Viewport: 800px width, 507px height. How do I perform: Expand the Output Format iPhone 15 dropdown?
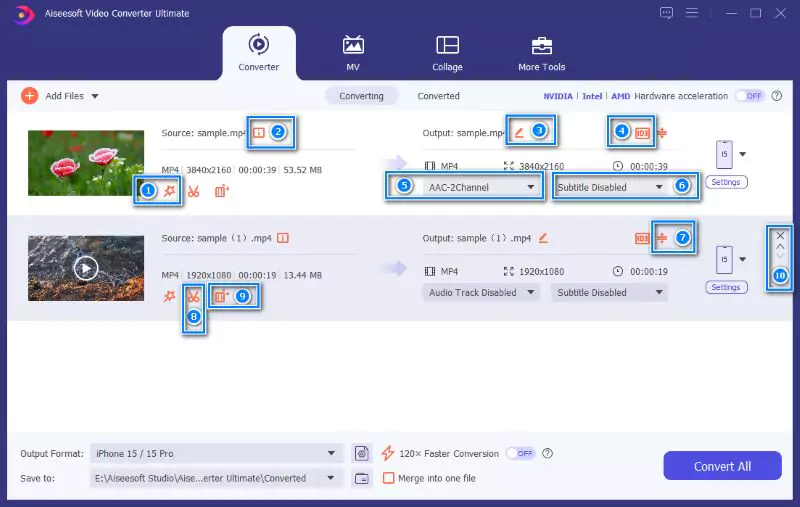click(216, 453)
